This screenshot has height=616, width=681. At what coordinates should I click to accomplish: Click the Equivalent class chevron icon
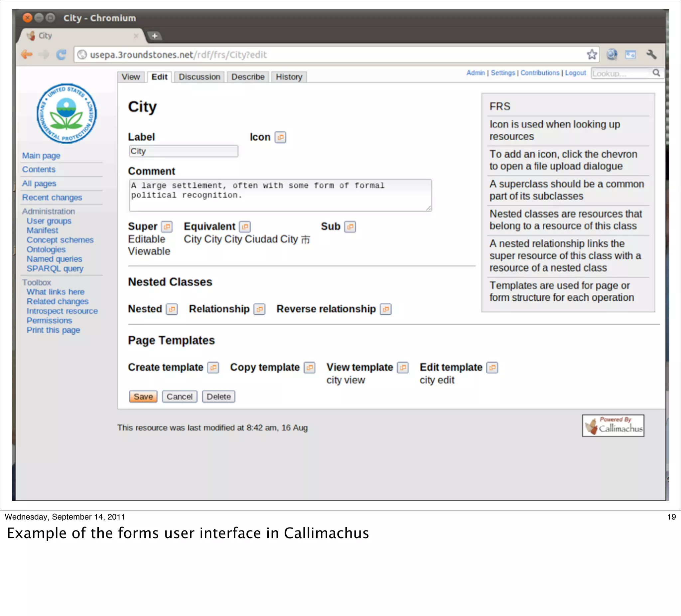click(x=244, y=227)
